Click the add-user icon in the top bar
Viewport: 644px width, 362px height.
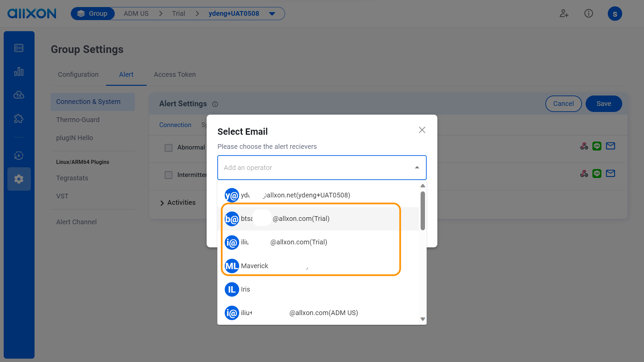(x=564, y=13)
